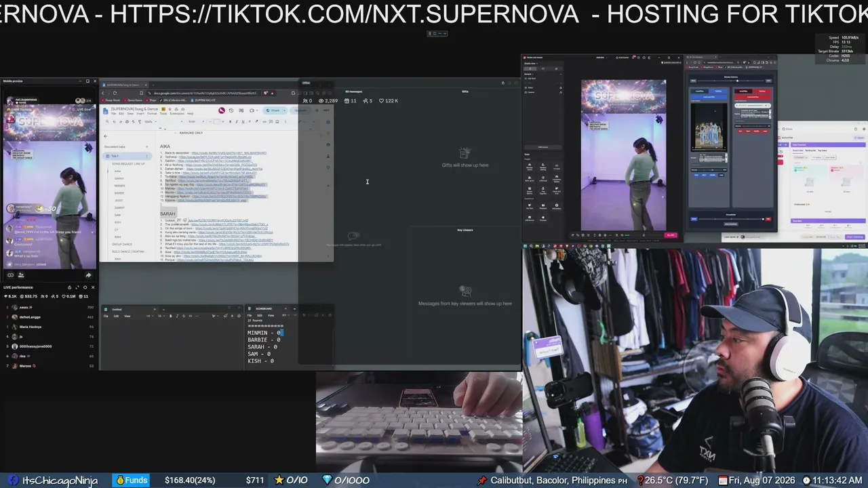Add a new document tab with plus icon

[147, 146]
